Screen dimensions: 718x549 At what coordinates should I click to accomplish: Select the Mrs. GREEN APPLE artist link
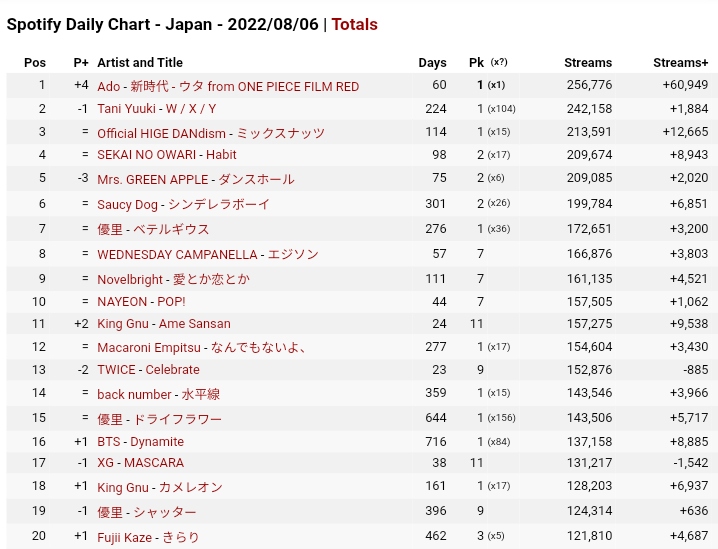[150, 179]
